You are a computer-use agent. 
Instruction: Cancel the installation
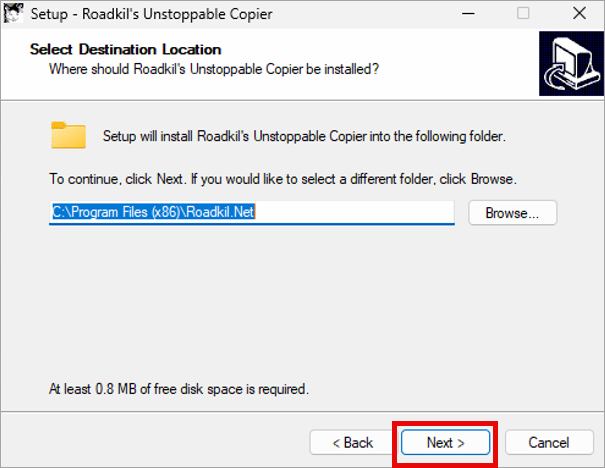click(x=548, y=442)
